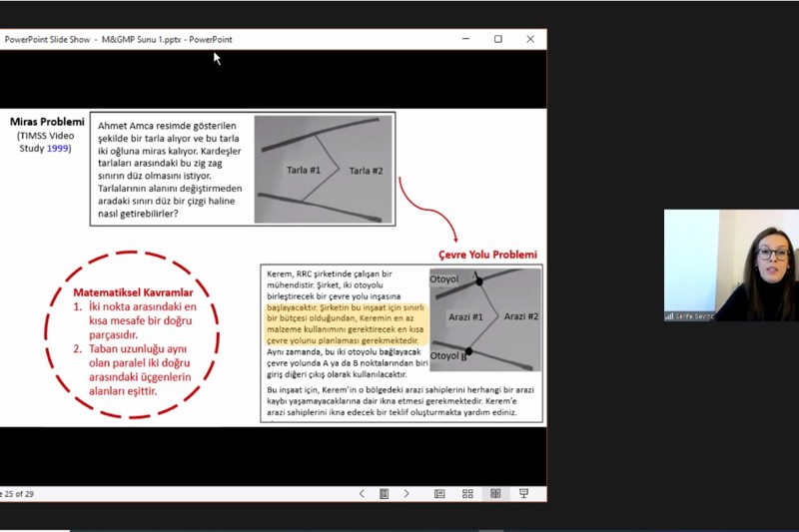Click the slide counter '25 of 29'
The width and height of the screenshot is (799, 532).
pyautogui.click(x=18, y=493)
